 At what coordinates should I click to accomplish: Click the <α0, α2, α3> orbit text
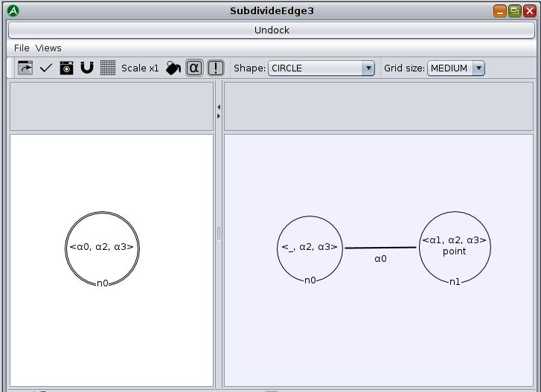coord(101,247)
